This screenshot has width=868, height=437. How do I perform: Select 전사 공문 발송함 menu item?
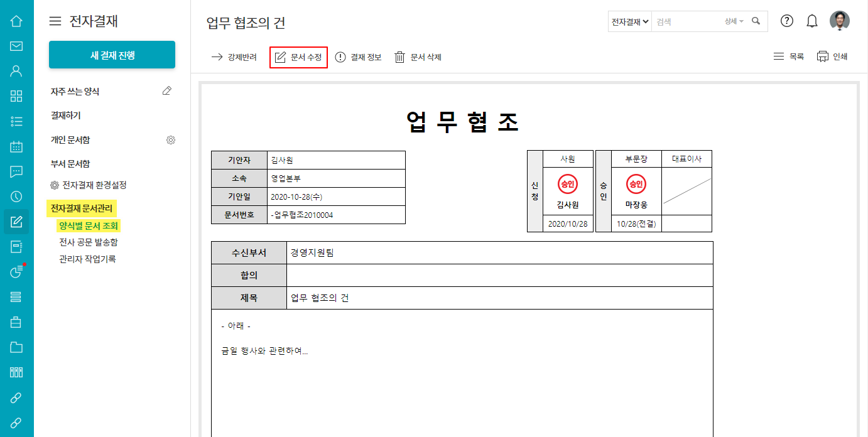click(x=89, y=242)
